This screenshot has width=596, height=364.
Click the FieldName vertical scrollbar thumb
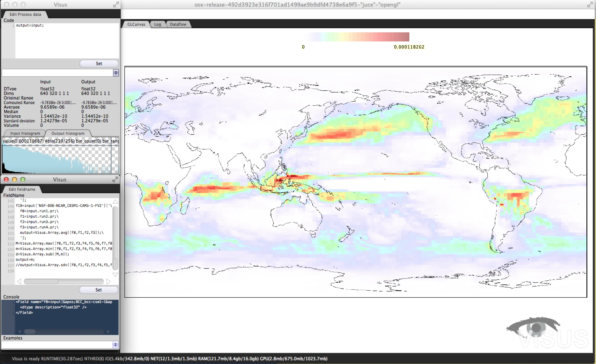point(115,264)
